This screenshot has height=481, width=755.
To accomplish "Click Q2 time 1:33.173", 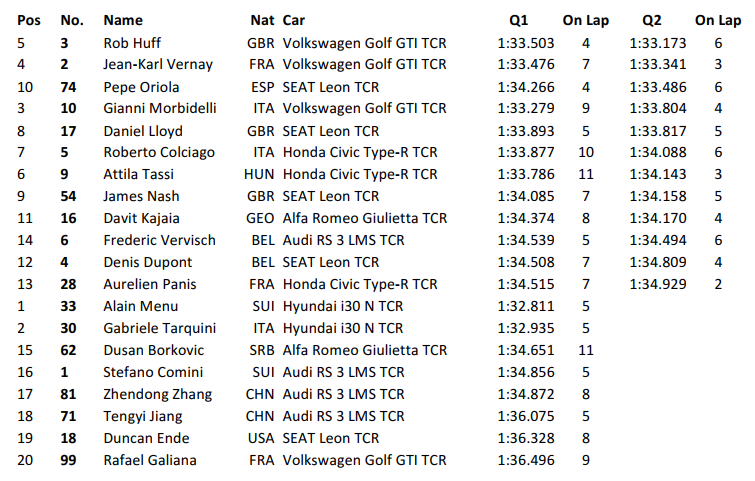I will click(x=658, y=43).
